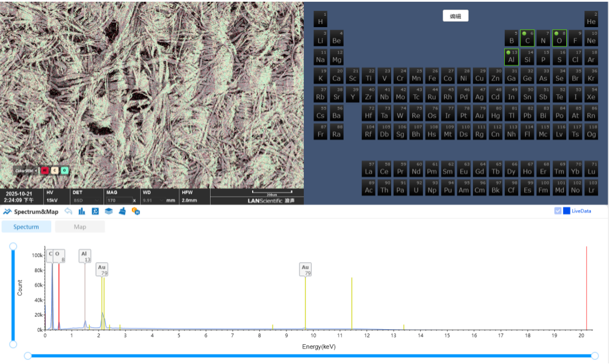Click the orange and blue element hexagon icon
Image resolution: width=609 pixels, height=364 pixels.
point(136,211)
